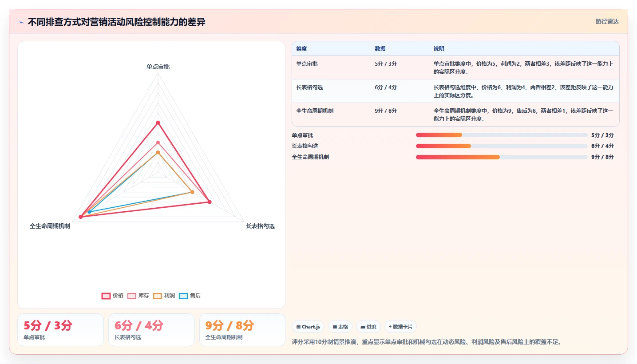Click the 全生命周期机制 radar axis label

[50, 226]
